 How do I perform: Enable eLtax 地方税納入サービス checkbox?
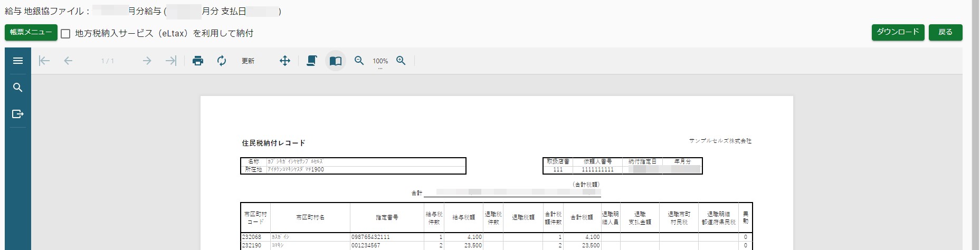click(x=65, y=34)
